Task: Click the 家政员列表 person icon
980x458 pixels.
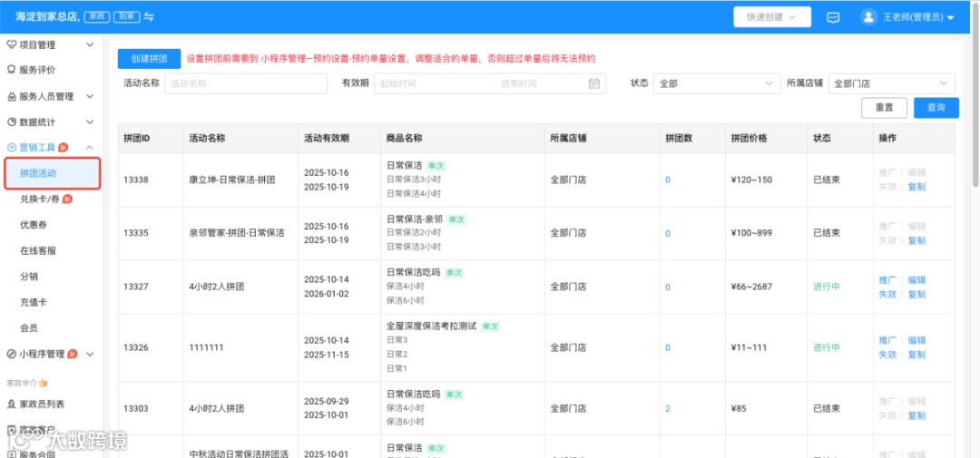Action: coord(11,404)
